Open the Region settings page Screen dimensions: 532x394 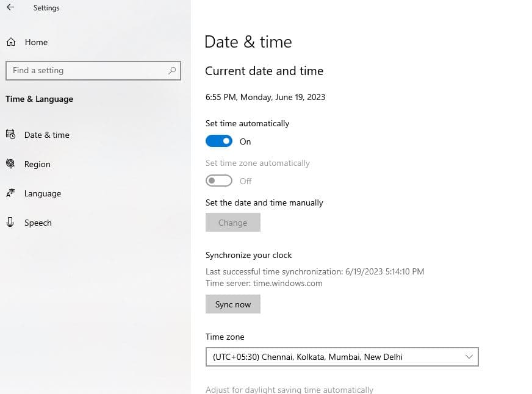37,164
